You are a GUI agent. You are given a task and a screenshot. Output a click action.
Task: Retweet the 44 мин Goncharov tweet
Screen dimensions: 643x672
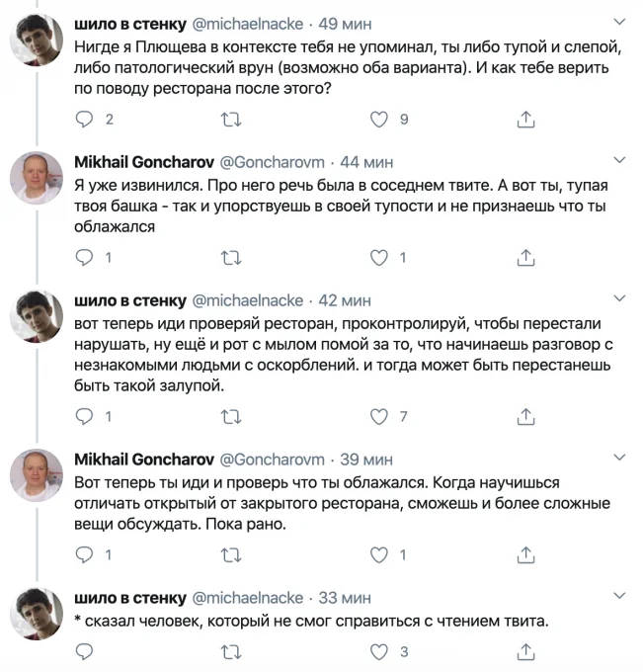231,258
